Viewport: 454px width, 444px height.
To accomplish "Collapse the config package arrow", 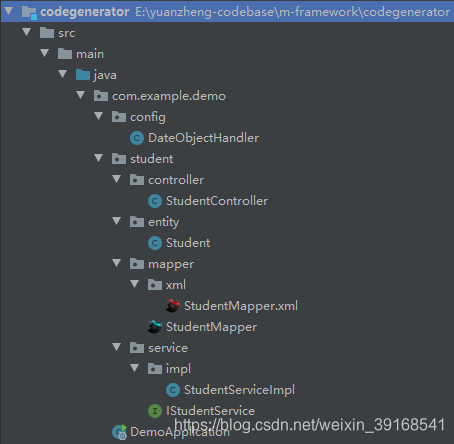I will coord(99,116).
